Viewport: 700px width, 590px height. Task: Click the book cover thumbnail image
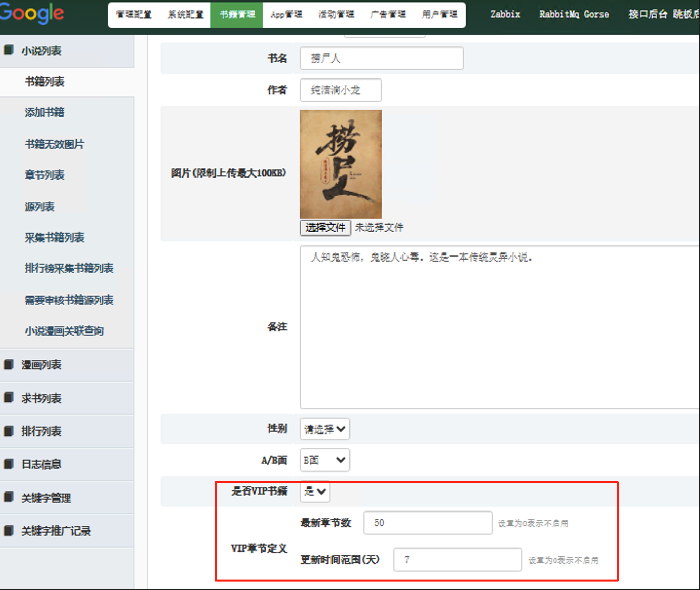click(341, 164)
